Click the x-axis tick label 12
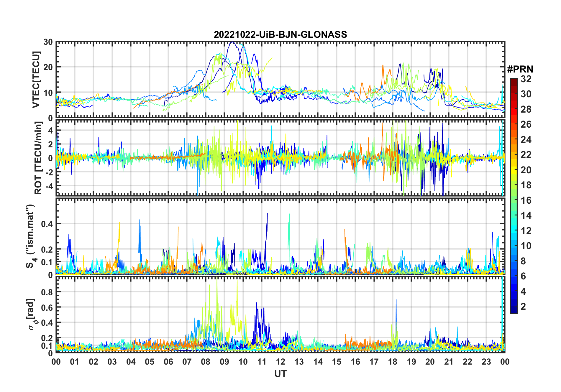561x392 pixels. pos(280,362)
